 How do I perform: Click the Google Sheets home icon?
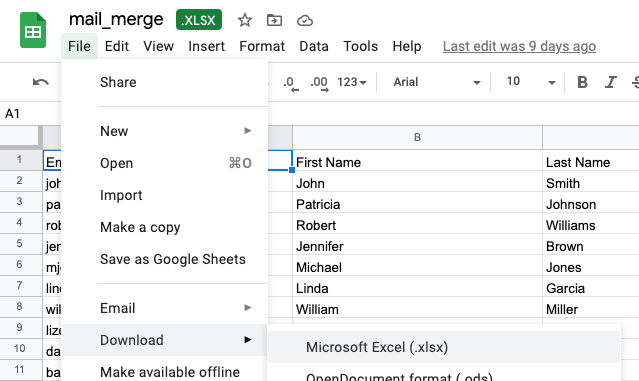tap(33, 30)
